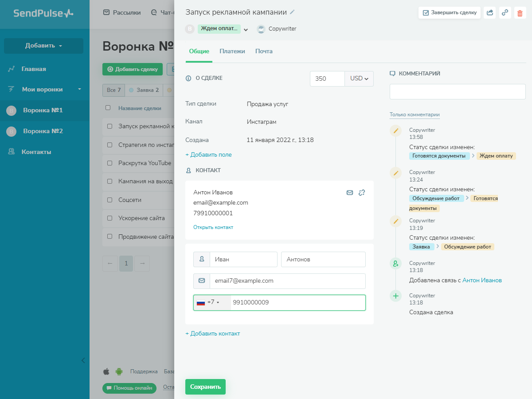
Task: Expand the Ждем оплату status dropdown
Action: (246, 30)
